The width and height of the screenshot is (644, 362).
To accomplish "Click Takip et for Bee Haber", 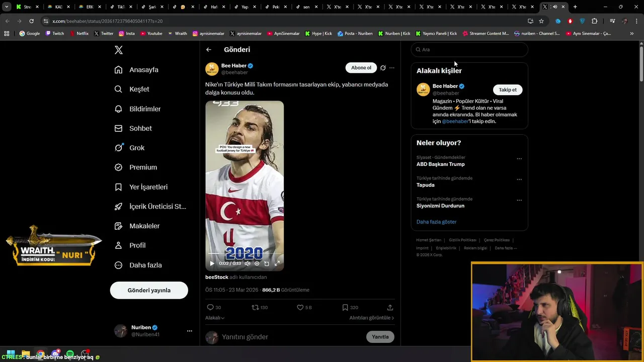I will click(508, 89).
